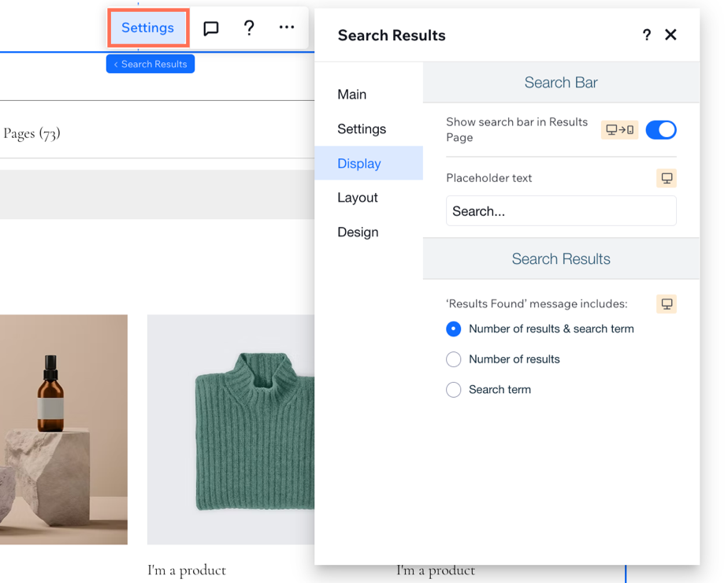The image size is (728, 583).
Task: Open the Settings tab in side menu
Action: click(362, 129)
